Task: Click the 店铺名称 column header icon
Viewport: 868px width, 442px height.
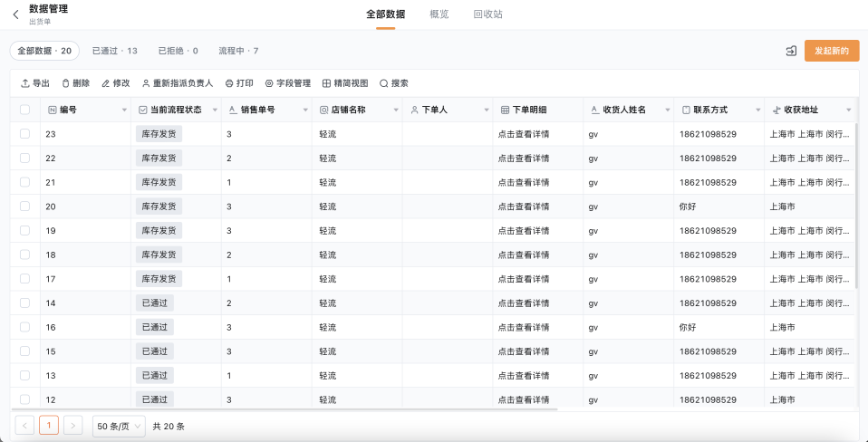Action: tap(323, 110)
